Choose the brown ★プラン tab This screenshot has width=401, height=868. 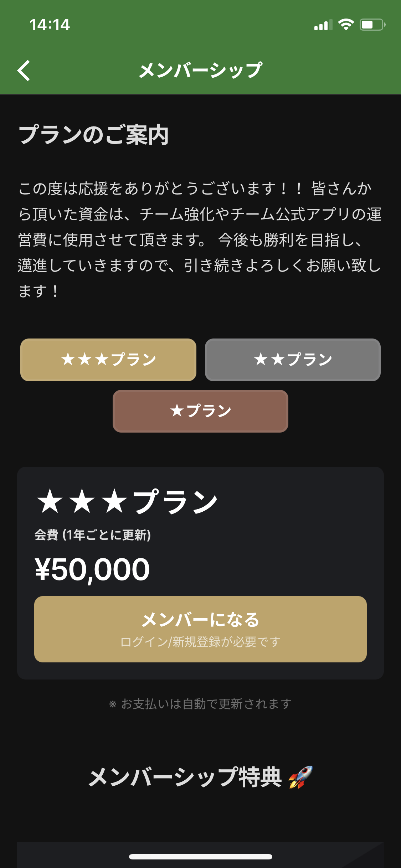click(x=200, y=411)
